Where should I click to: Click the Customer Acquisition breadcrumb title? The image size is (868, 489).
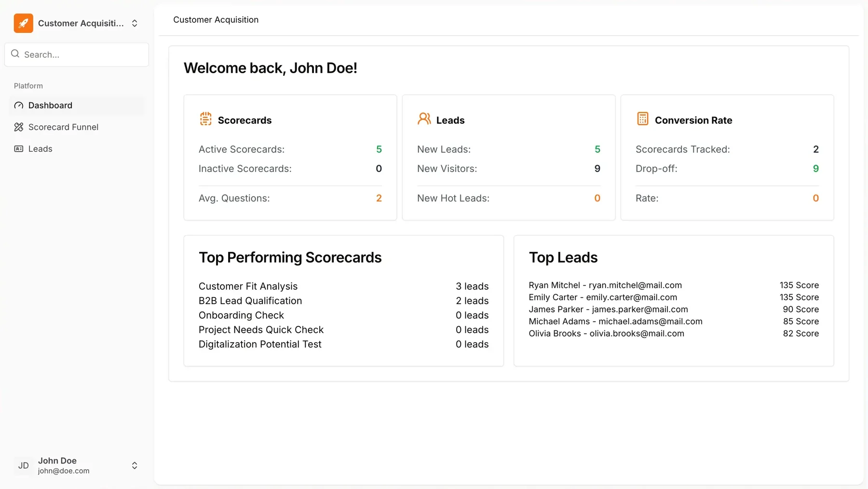pyautogui.click(x=216, y=20)
